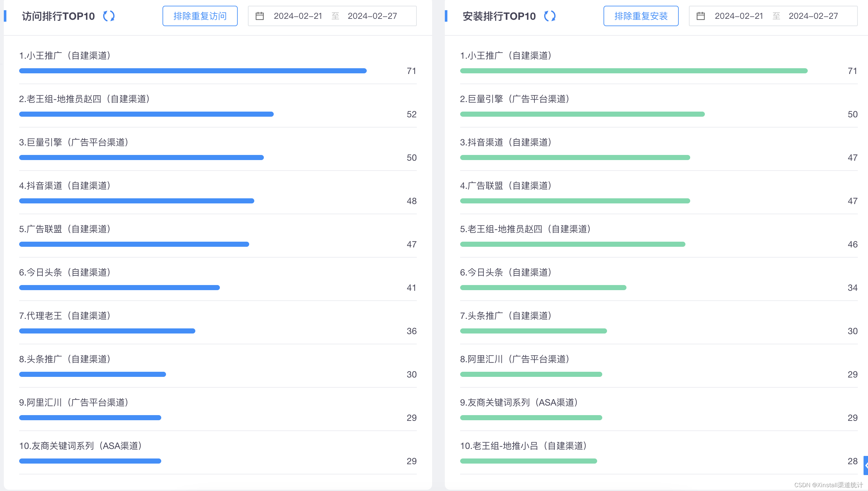Click install count 46 for 老王组-地推员赵四
The height and width of the screenshot is (491, 868).
(852, 245)
